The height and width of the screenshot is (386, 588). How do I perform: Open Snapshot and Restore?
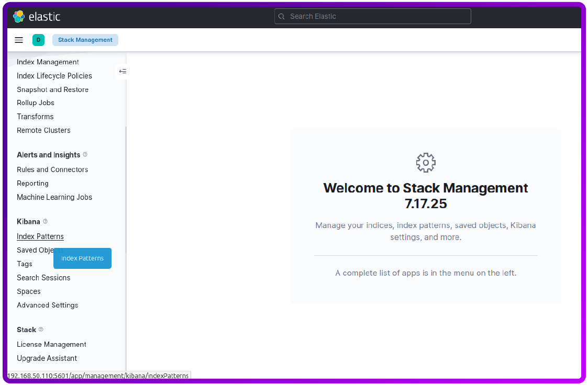52,89
